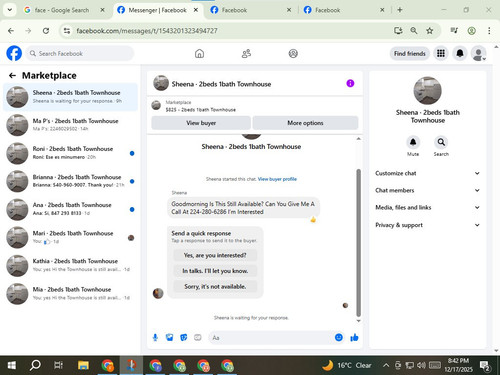
Task: Switch to Messenger | Facebook tab
Action: pos(157,10)
